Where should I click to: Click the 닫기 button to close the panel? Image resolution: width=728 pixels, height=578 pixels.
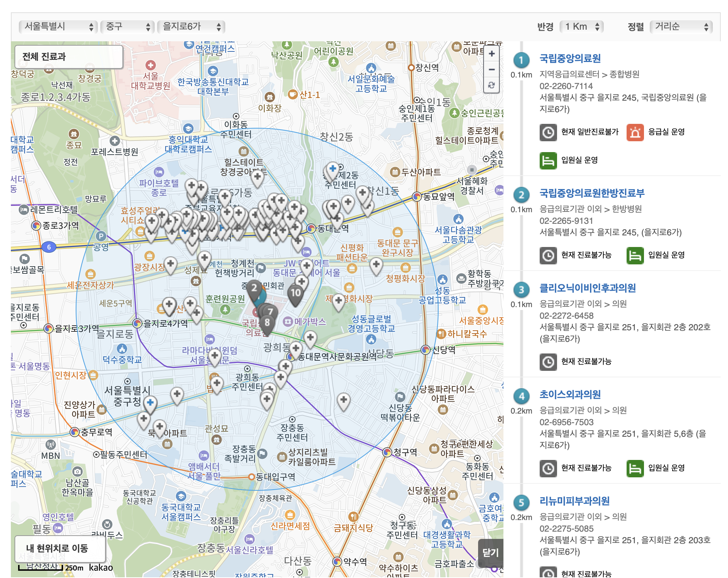tap(490, 553)
